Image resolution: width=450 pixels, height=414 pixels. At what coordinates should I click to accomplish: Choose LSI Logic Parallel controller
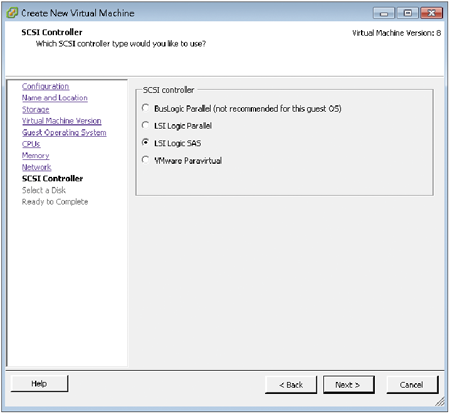[145, 125]
